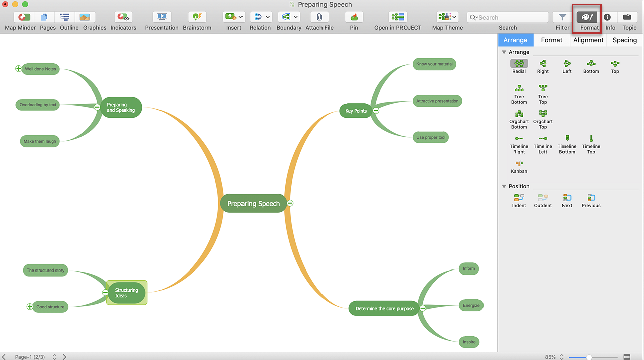Switch to the Alignment tab
Screen dimensions: 644x360
coord(588,40)
